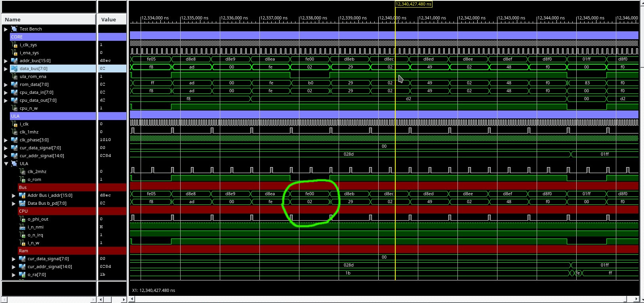Select the purple ULA divider row
The image size is (644, 303).
tap(53, 116)
